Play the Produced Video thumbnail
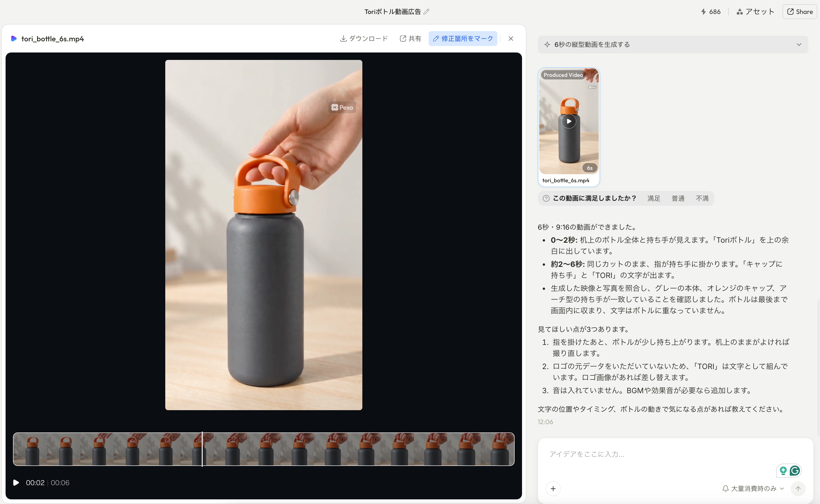 click(569, 121)
